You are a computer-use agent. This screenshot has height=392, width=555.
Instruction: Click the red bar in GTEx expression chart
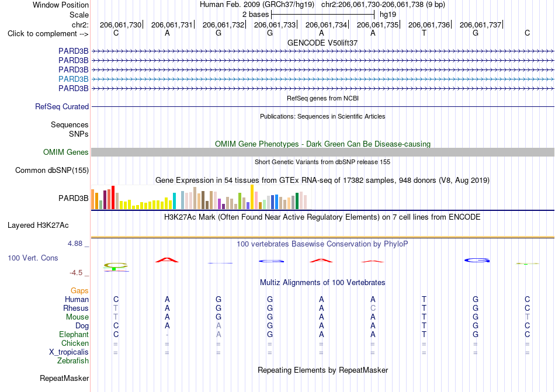pyautogui.click(x=113, y=197)
